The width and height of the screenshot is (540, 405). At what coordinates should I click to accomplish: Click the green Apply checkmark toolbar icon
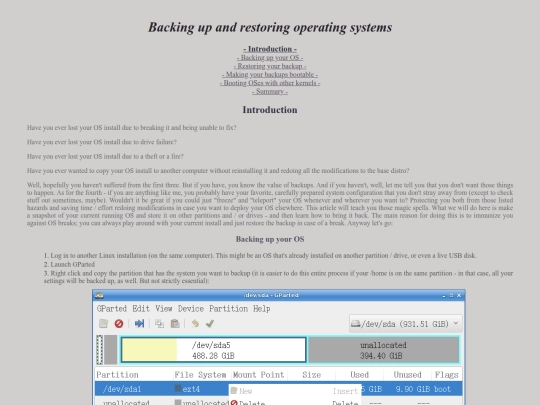(x=210, y=323)
